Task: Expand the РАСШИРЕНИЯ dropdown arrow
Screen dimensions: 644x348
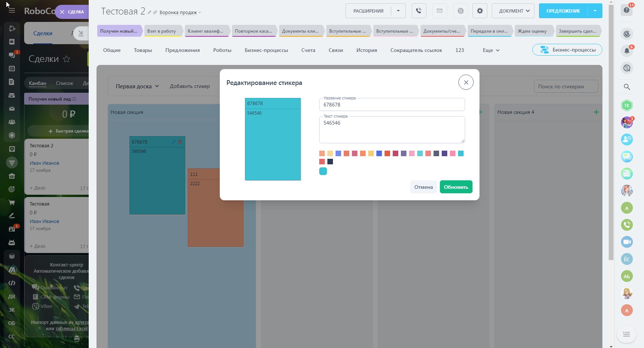Action: [x=398, y=11]
